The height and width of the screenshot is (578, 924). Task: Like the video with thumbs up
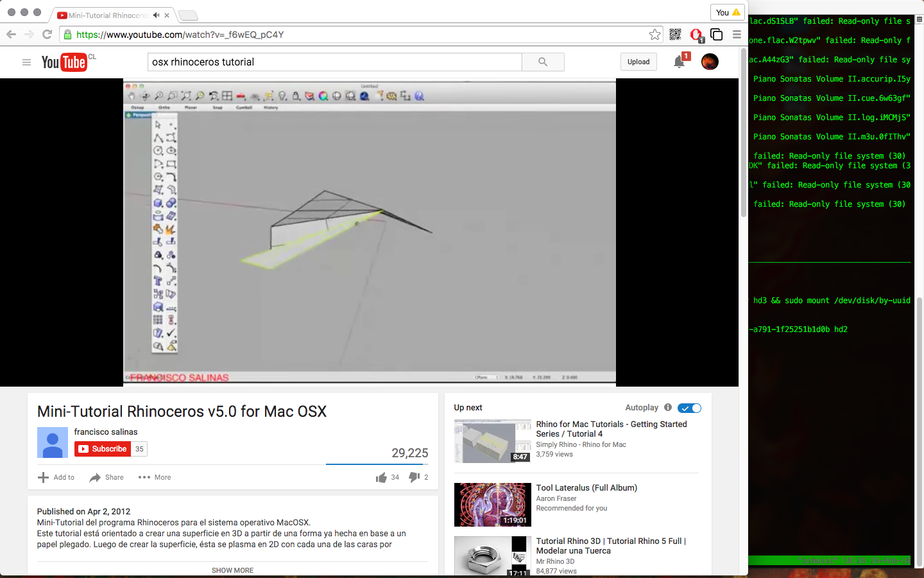381,477
